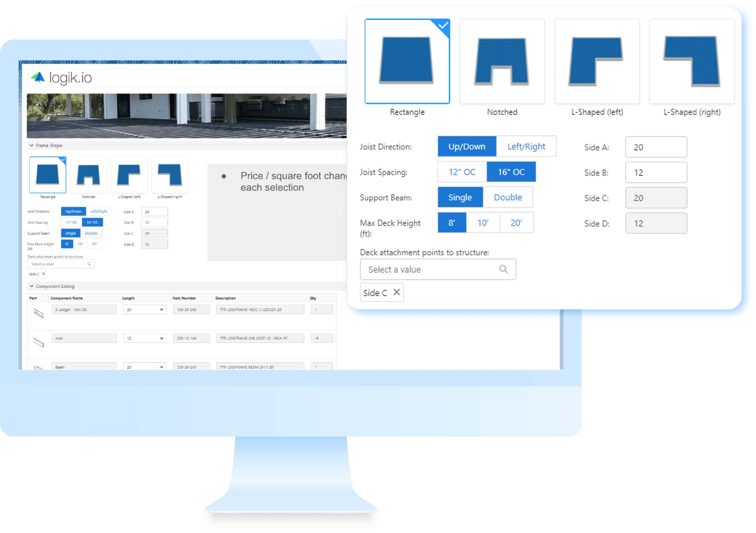Collapse the Frame Shape section
This screenshot has height=533, width=756.
32,145
